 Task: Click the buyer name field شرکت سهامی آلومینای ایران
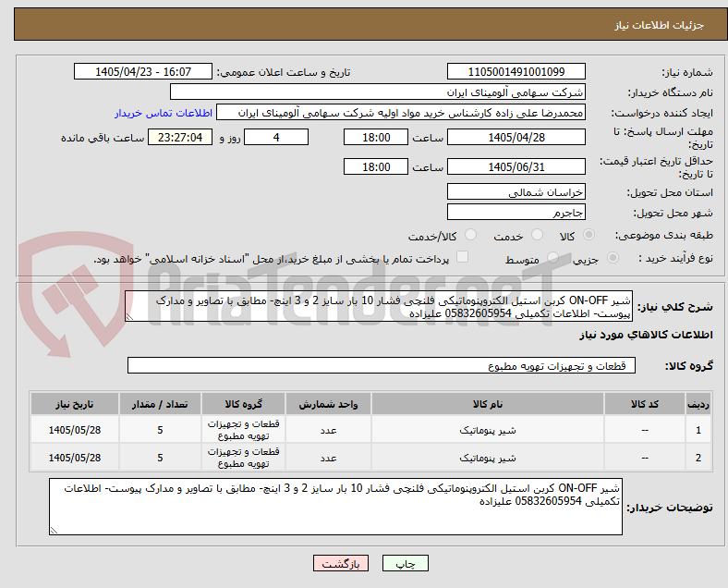point(378,92)
